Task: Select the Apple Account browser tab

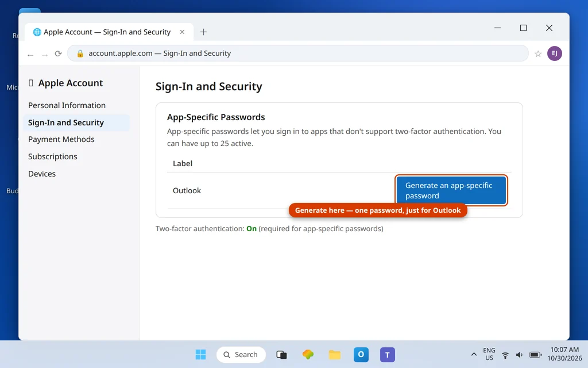Action: pos(109,32)
